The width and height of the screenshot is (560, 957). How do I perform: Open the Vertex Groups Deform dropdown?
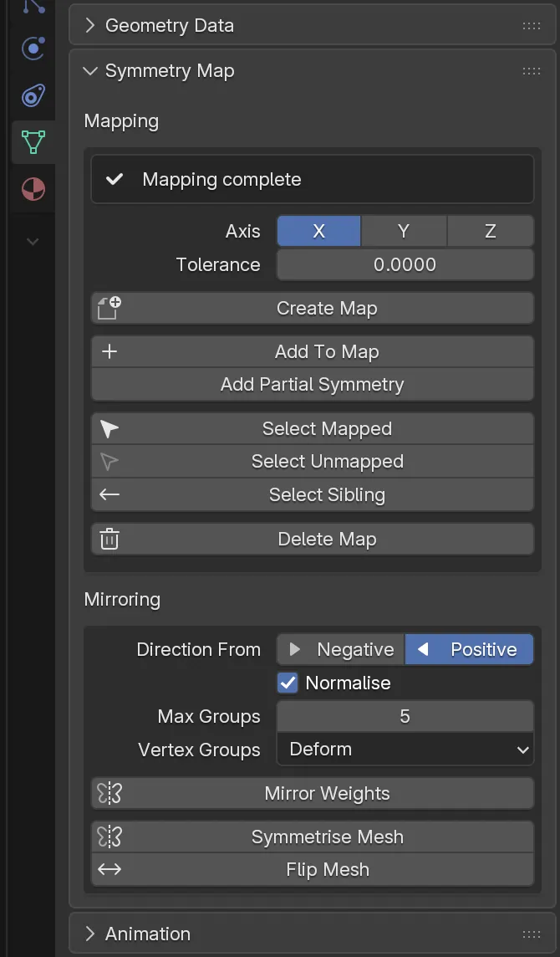pyautogui.click(x=405, y=750)
